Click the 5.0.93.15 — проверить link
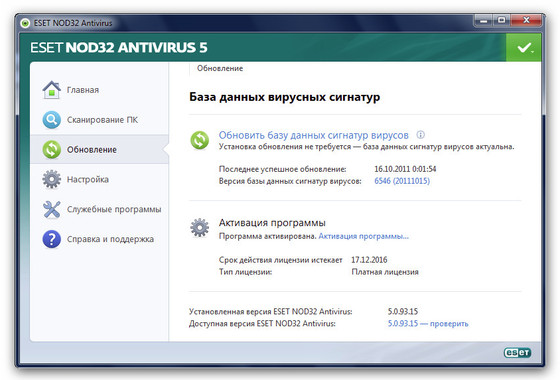Viewport: 560px width, 380px height. [x=428, y=324]
